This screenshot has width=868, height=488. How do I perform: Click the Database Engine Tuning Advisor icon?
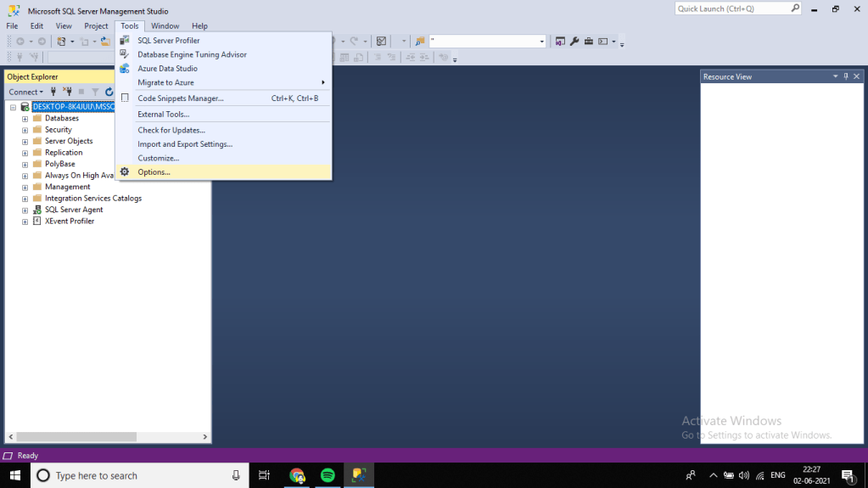[x=125, y=54]
